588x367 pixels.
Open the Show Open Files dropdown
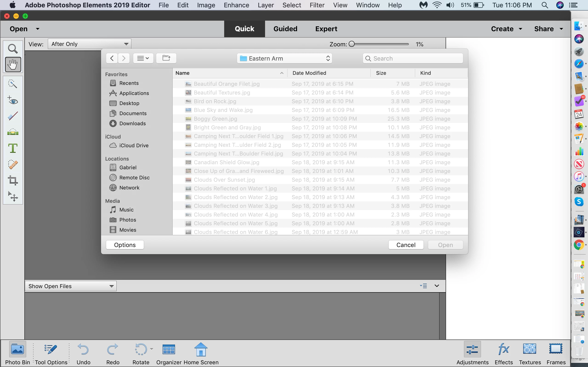[x=71, y=286]
